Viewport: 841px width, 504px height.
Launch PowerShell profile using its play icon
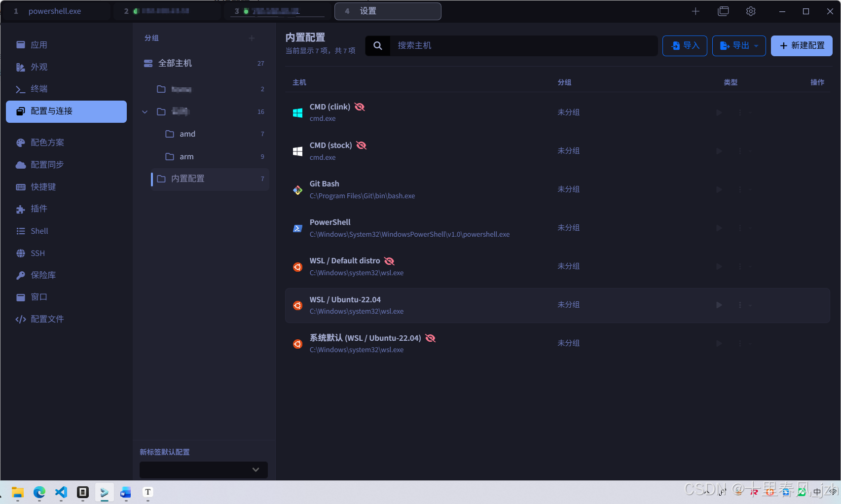pyautogui.click(x=719, y=228)
